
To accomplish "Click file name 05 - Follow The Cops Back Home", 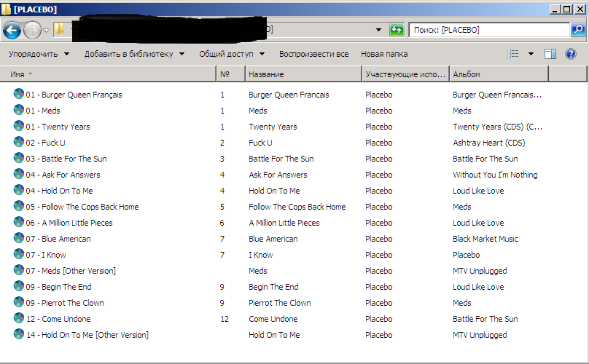I will tap(82, 207).
